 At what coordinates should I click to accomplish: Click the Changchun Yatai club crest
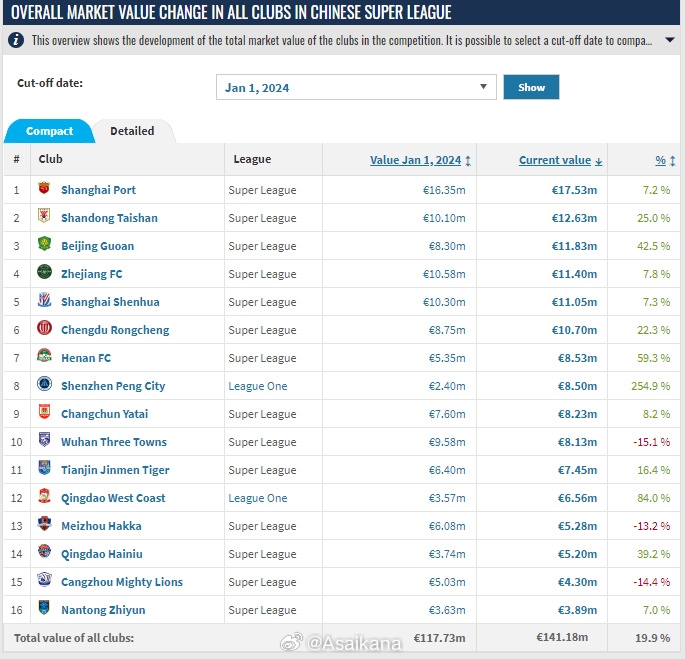(x=44, y=412)
